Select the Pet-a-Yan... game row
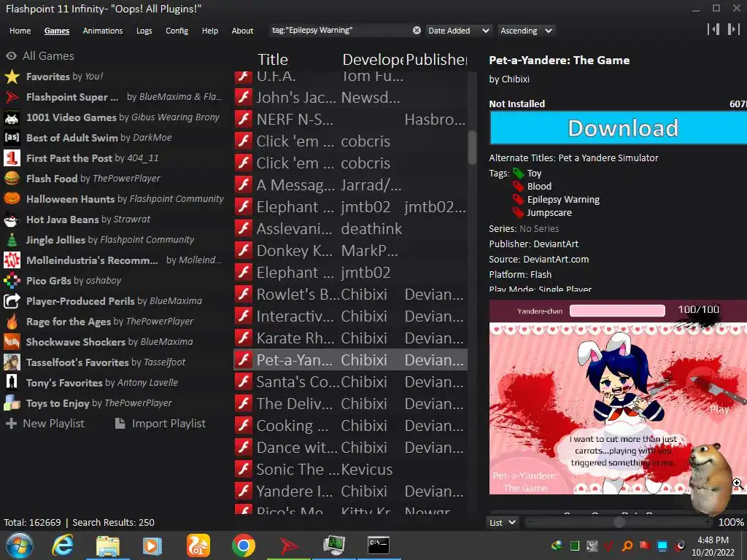Image resolution: width=747 pixels, height=560 pixels. coord(351,360)
